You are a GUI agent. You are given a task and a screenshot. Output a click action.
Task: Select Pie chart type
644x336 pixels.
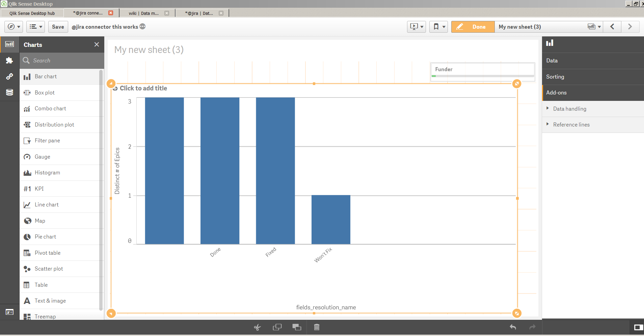click(59, 237)
